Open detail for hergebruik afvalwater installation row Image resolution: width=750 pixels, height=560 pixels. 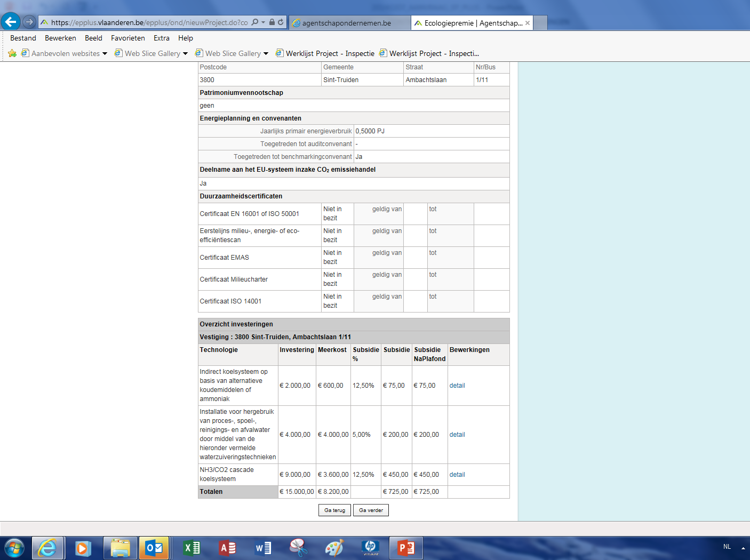[457, 435]
